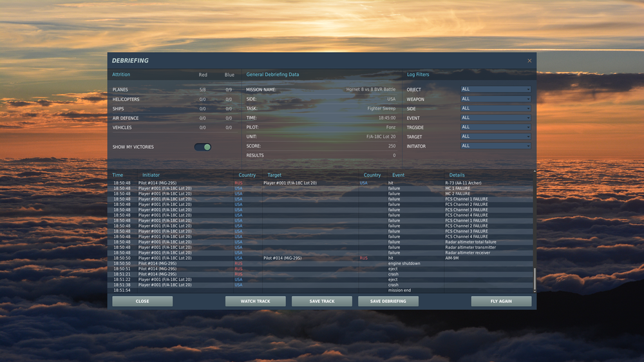Sort log by Event column header
This screenshot has height=362, width=644.
399,175
